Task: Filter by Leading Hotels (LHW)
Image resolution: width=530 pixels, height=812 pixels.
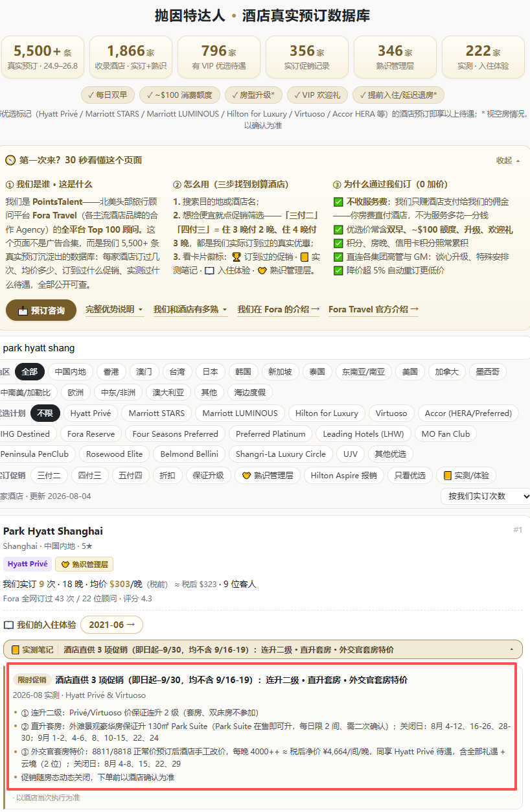Action: [364, 434]
